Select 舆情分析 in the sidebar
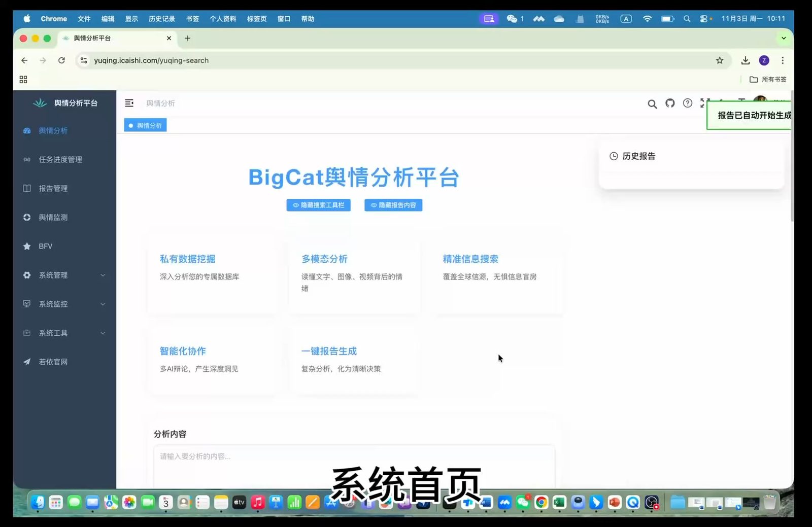Image resolution: width=812 pixels, height=527 pixels. pos(64,130)
